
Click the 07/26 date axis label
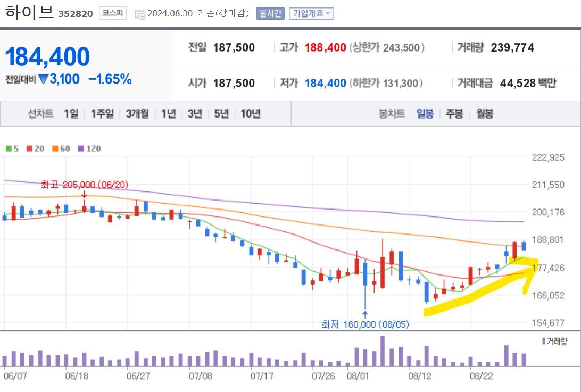pyautogui.click(x=323, y=377)
